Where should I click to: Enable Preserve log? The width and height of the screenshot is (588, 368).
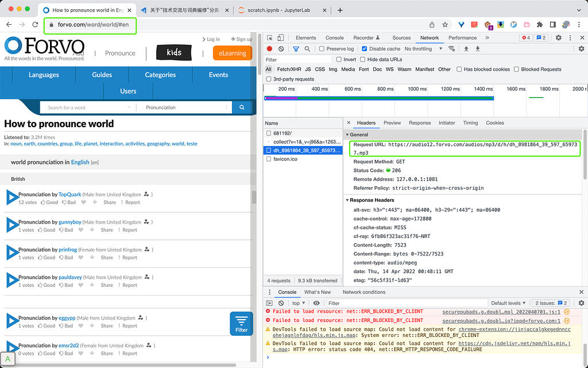click(322, 48)
